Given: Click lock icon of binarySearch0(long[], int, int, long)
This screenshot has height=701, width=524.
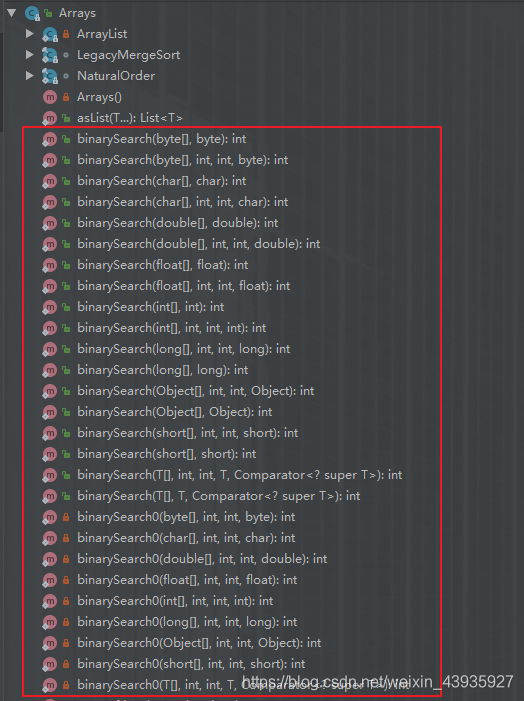Looking at the screenshot, I should tap(66, 622).
